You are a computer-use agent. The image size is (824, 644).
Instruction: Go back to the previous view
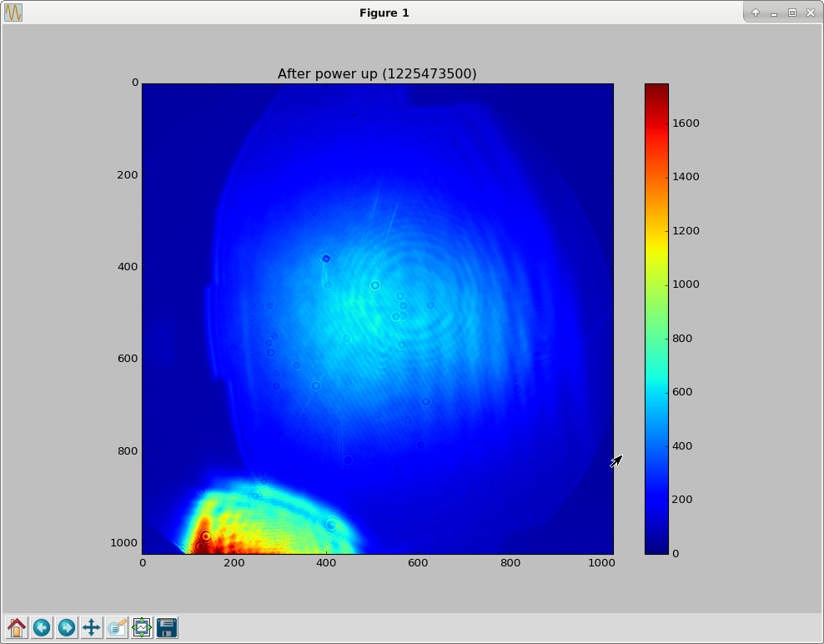point(42,627)
